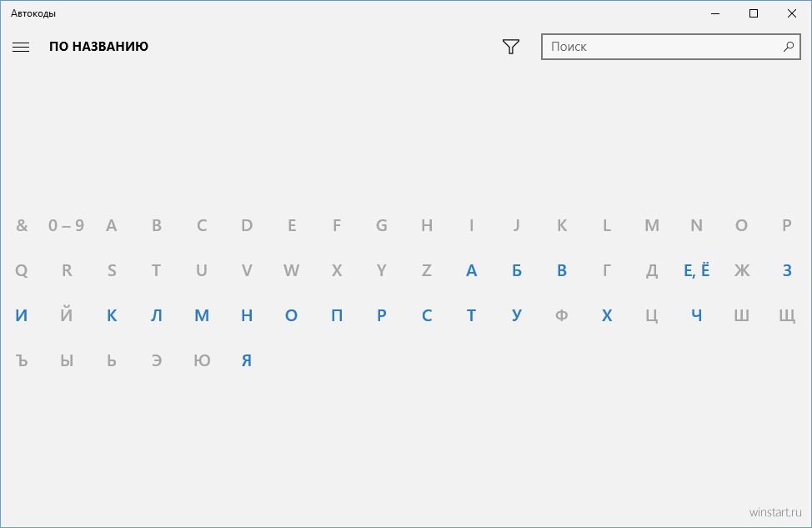Viewport: 812px width, 528px height.
Task: Select letter Х in index
Action: point(606,315)
